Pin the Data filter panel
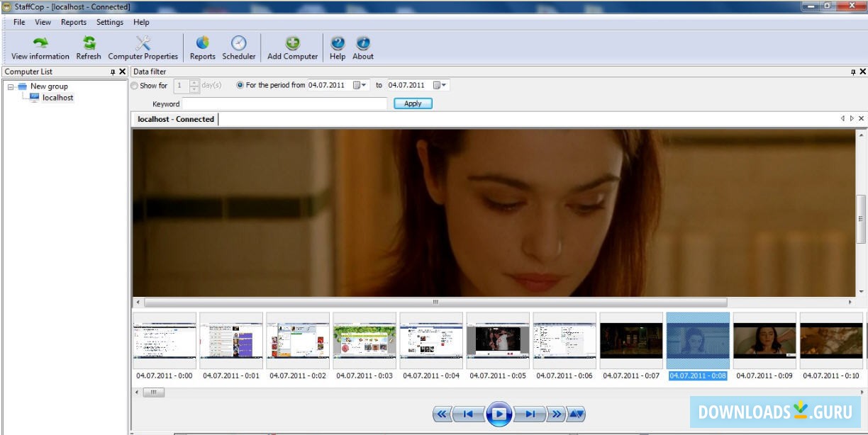This screenshot has height=435, width=868. click(x=853, y=72)
